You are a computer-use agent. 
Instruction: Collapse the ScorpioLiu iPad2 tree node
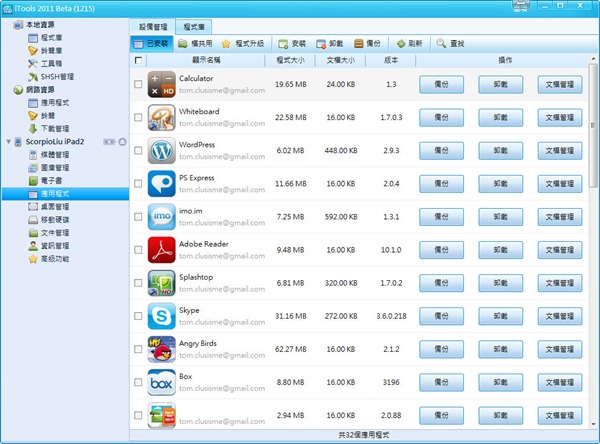pyautogui.click(x=8, y=142)
